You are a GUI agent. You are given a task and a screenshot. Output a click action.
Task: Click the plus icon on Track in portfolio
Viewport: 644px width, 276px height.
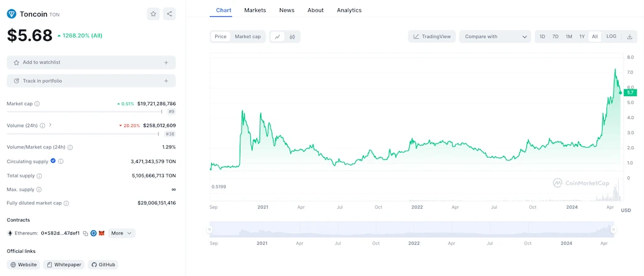click(166, 81)
